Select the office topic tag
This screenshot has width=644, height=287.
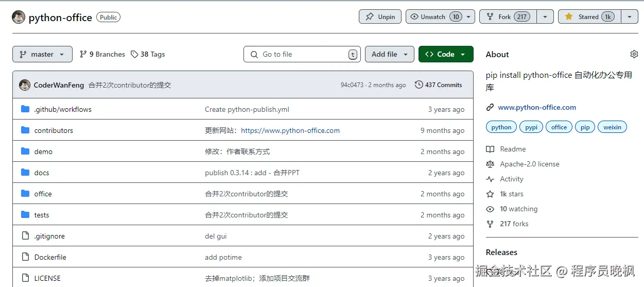(x=559, y=127)
